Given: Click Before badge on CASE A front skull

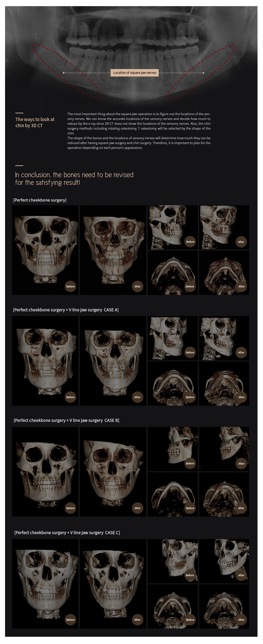Looking at the screenshot, I should pos(70,397).
